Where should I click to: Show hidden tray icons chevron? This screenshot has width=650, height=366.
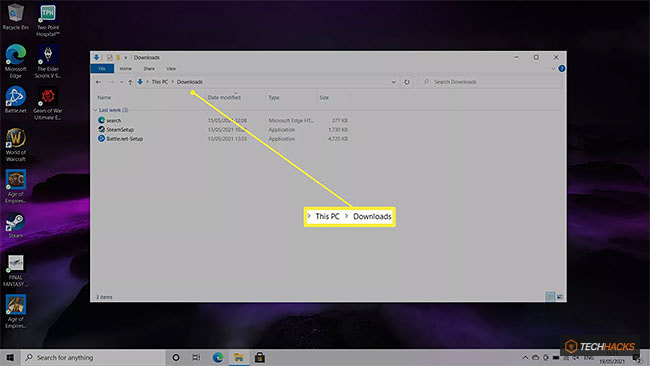(525, 357)
